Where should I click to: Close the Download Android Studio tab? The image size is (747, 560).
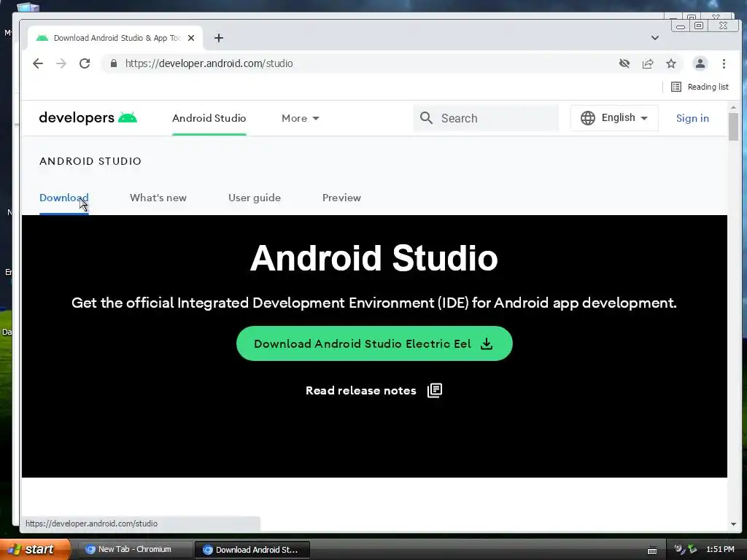191,38
